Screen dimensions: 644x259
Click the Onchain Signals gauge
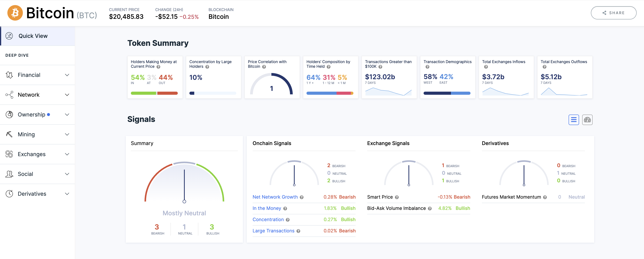[x=294, y=173]
